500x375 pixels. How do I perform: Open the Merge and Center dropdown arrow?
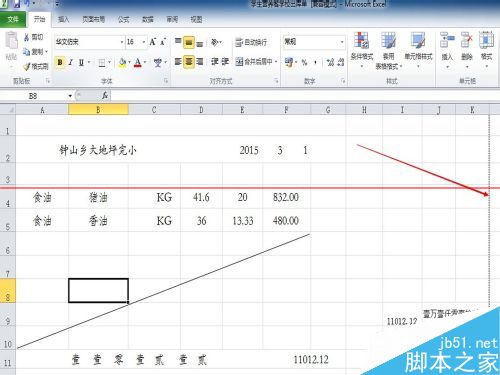click(x=276, y=62)
